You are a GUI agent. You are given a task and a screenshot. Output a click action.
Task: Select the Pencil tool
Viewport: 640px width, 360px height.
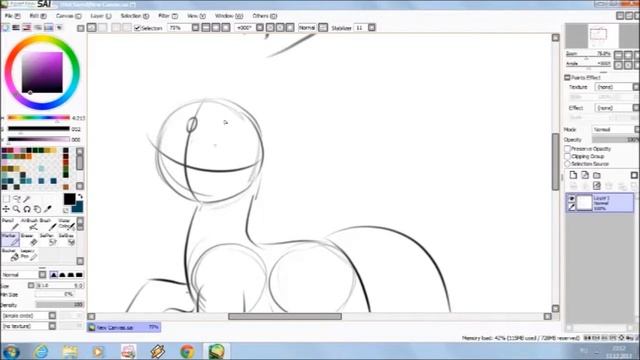pyautogui.click(x=10, y=224)
